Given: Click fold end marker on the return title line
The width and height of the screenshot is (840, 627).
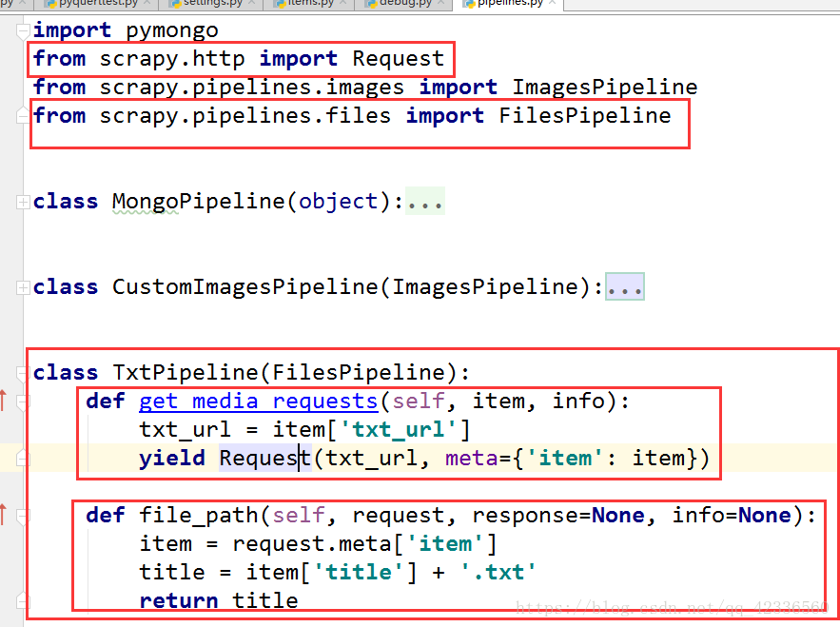Looking at the screenshot, I should 23,600.
